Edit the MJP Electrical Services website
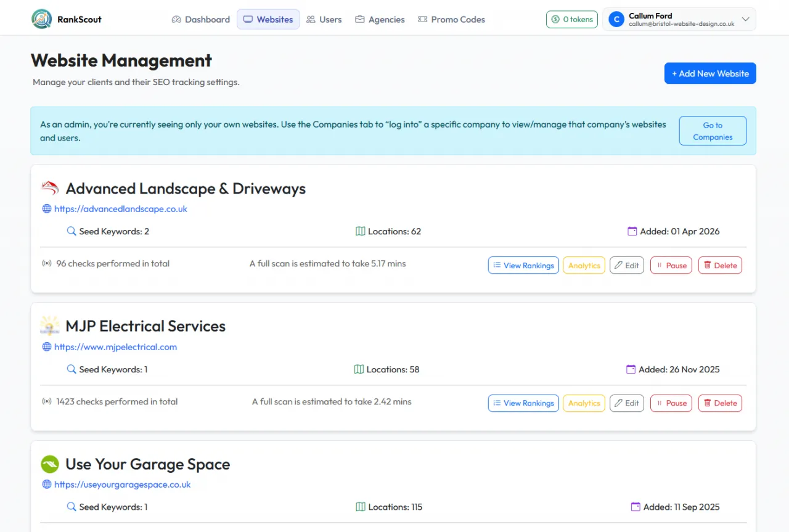Screen dimensions: 789x532 (627, 403)
